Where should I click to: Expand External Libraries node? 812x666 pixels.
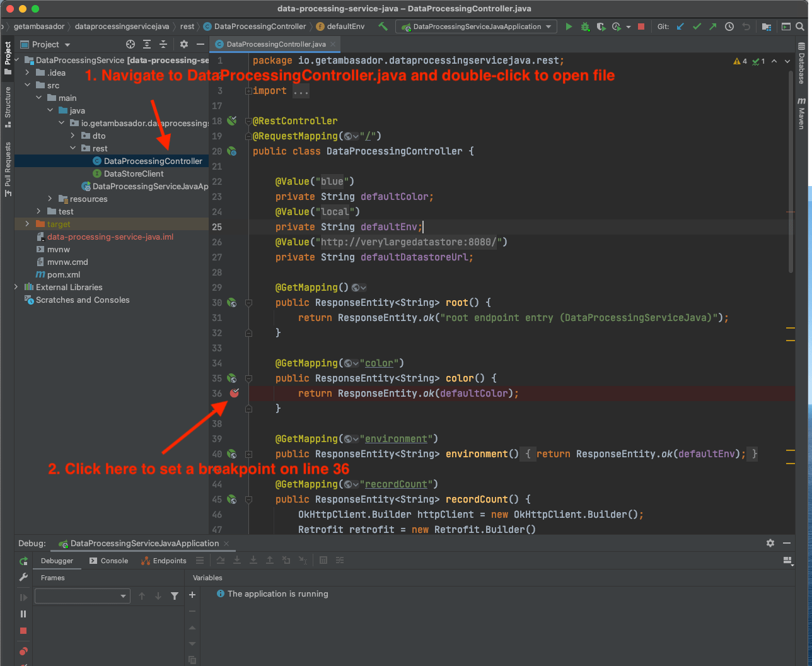coord(16,287)
